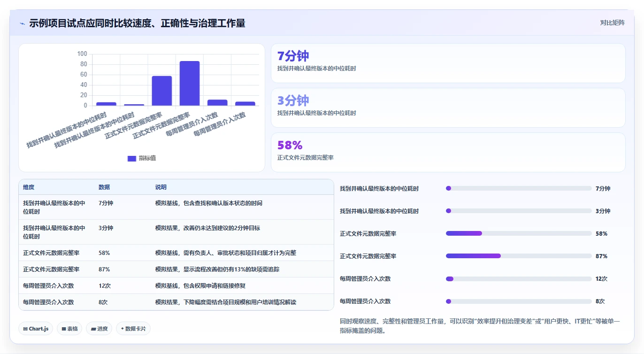644x354 pixels.
Task: Click the progress bar labeled 7分钟
Action: 519,188
